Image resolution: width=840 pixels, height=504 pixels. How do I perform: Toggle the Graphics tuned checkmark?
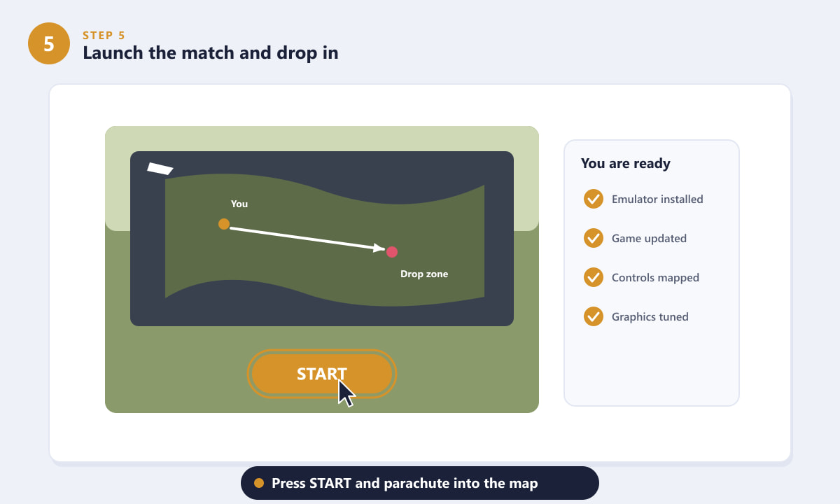[x=594, y=316]
